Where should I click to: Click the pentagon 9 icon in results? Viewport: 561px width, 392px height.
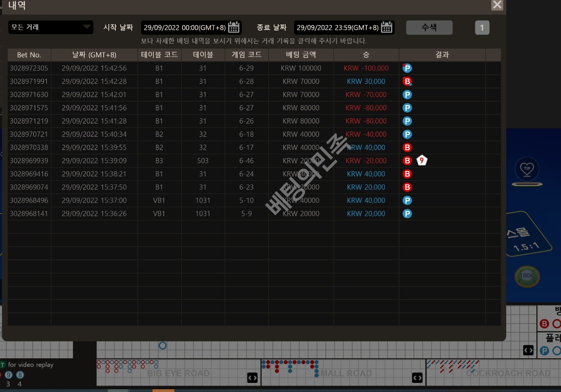tap(422, 161)
